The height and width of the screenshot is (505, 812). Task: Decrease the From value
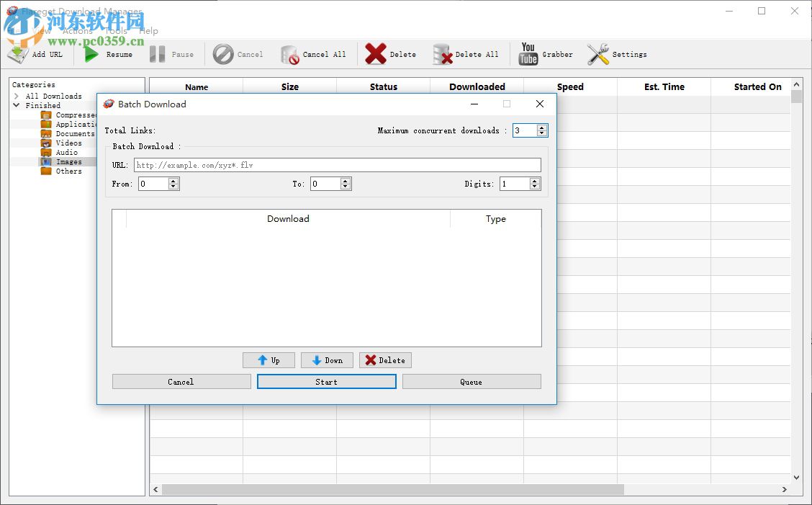click(173, 186)
